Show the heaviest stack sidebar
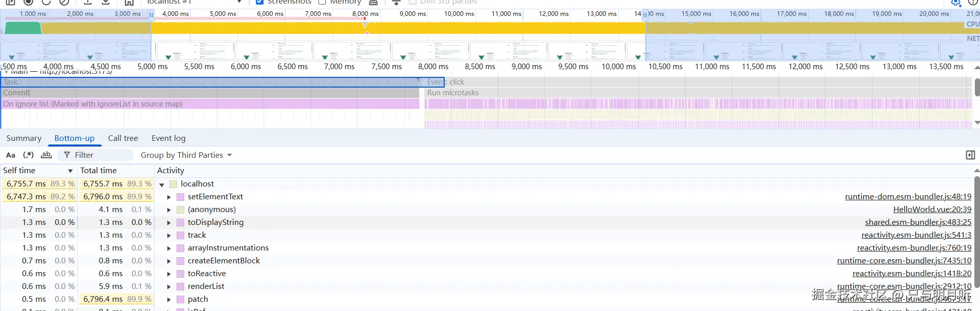Image resolution: width=980 pixels, height=311 pixels. coord(970,155)
